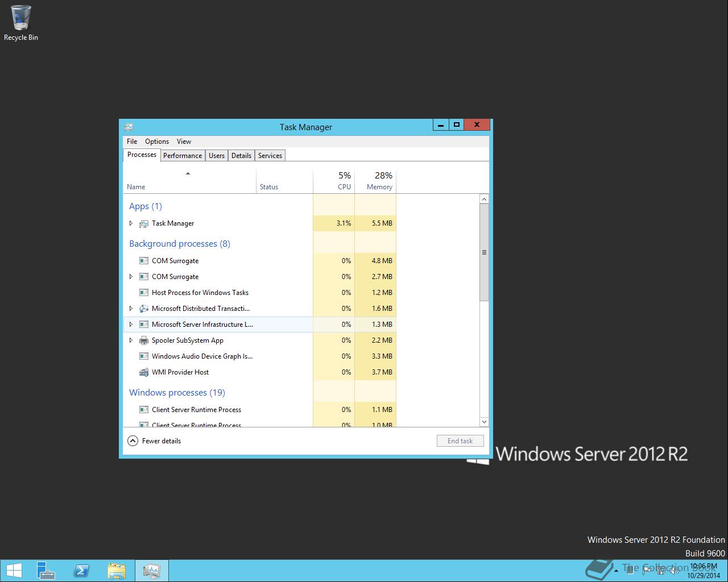
Task: Select the Windows processes (19) heading
Action: pyautogui.click(x=177, y=393)
